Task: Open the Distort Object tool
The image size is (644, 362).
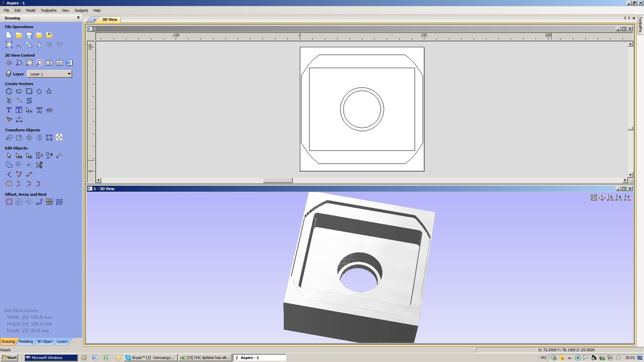Action: (49, 138)
